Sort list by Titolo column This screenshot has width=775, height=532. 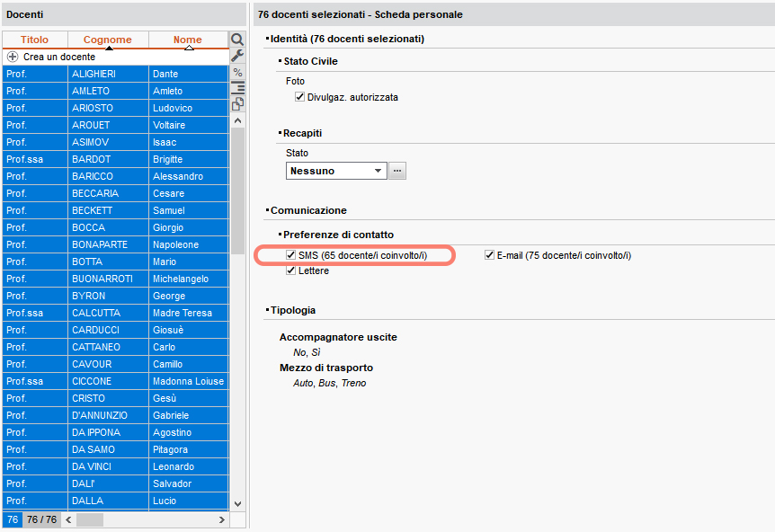tap(34, 40)
